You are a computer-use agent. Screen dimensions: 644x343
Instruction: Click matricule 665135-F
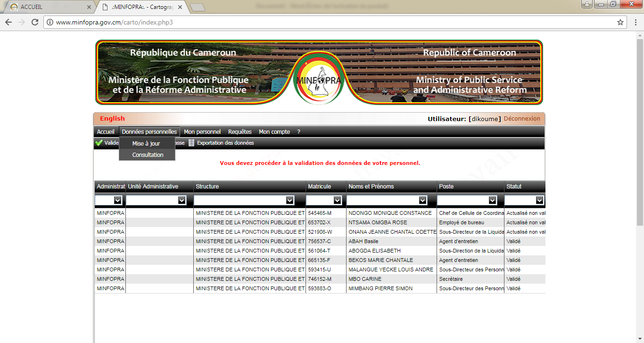point(319,260)
